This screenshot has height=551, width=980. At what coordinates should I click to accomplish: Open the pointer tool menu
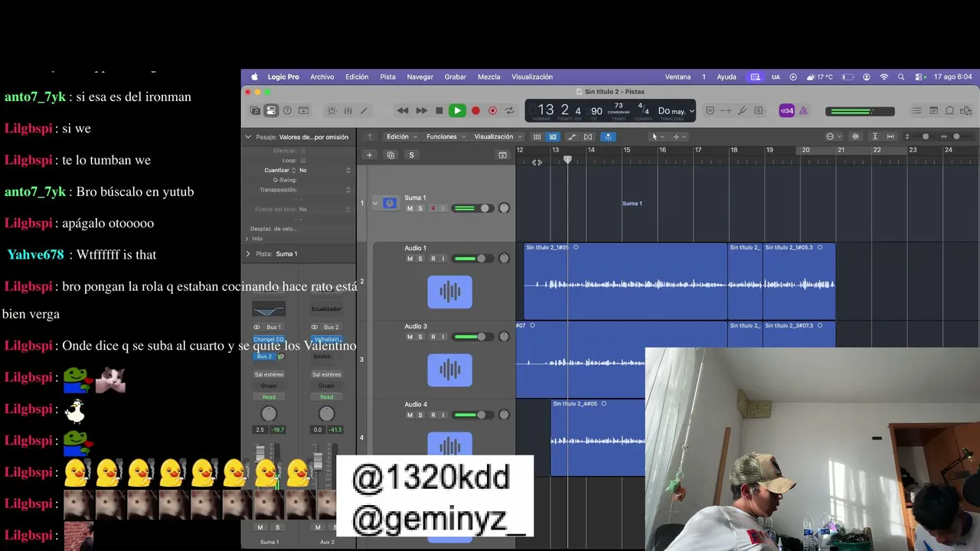click(656, 137)
